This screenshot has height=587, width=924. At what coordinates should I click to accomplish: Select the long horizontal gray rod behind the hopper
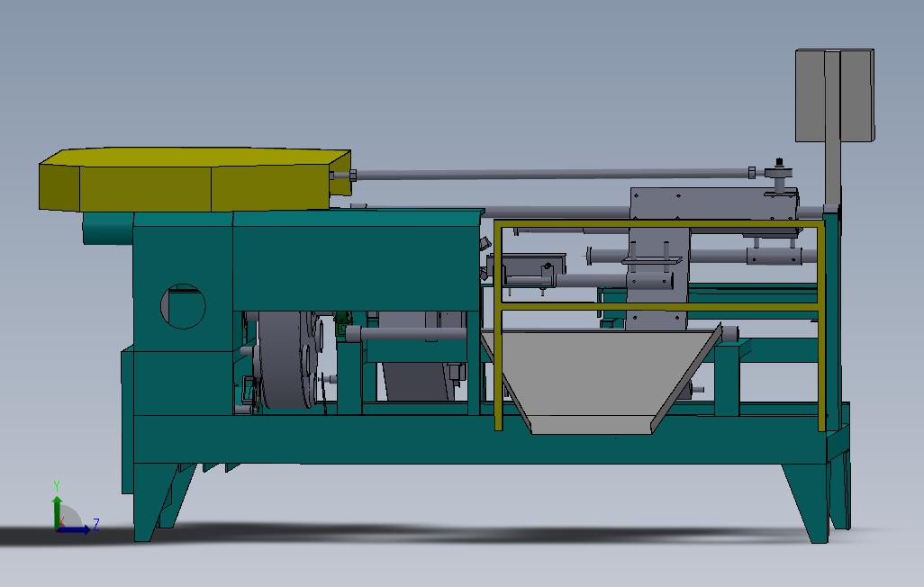pyautogui.click(x=551, y=174)
